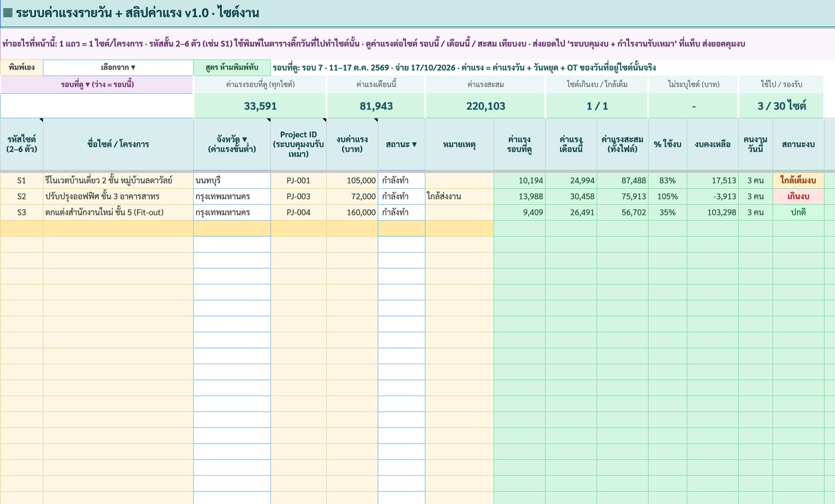Click the 'สูตร ห้ามพิมพ์ทับ' legend cell
This screenshot has width=835, height=504.
pyautogui.click(x=232, y=67)
